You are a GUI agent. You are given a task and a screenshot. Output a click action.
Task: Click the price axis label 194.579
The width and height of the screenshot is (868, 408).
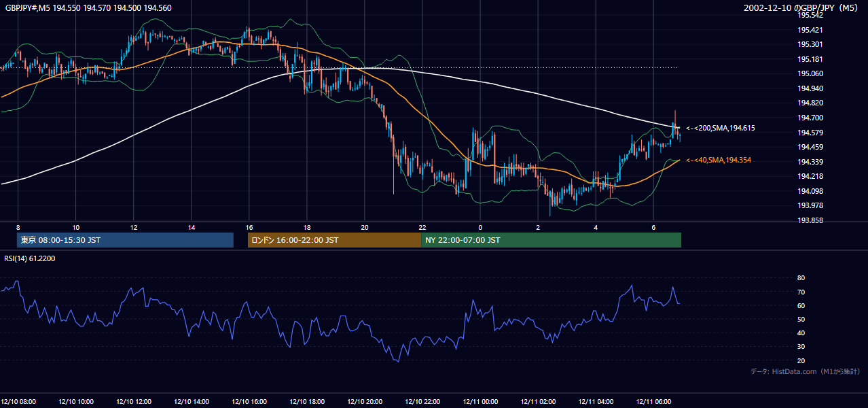[810, 133]
